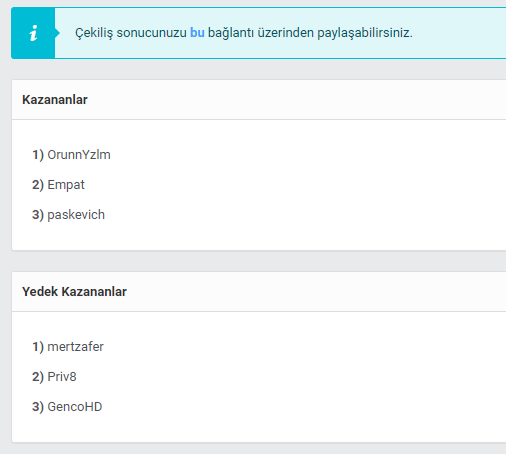The height and width of the screenshot is (454, 506).
Task: Click the Çekiliş sonucunuzu banner text
Action: pyautogui.click(x=244, y=33)
